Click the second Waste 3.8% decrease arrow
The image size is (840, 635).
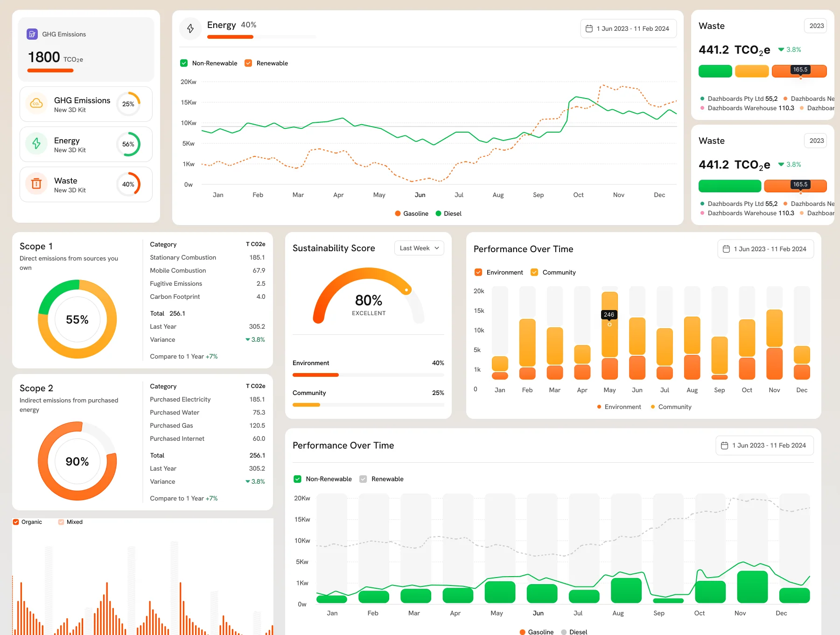(781, 164)
